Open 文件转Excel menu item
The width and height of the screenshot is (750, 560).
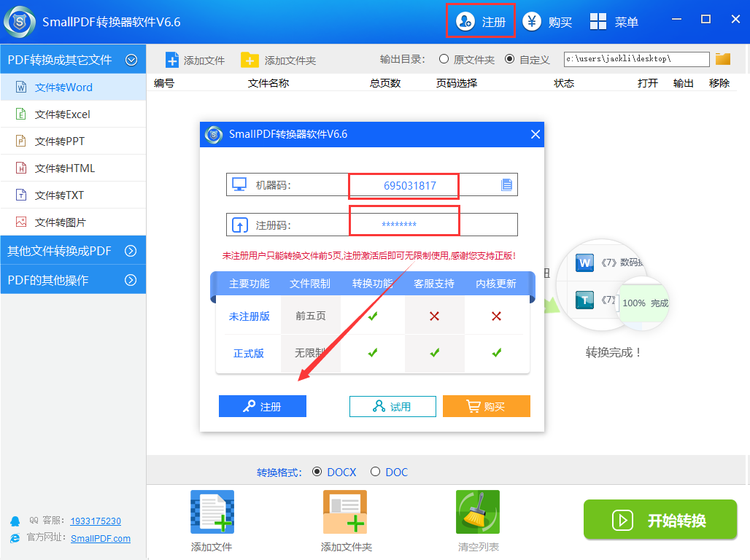point(73,114)
